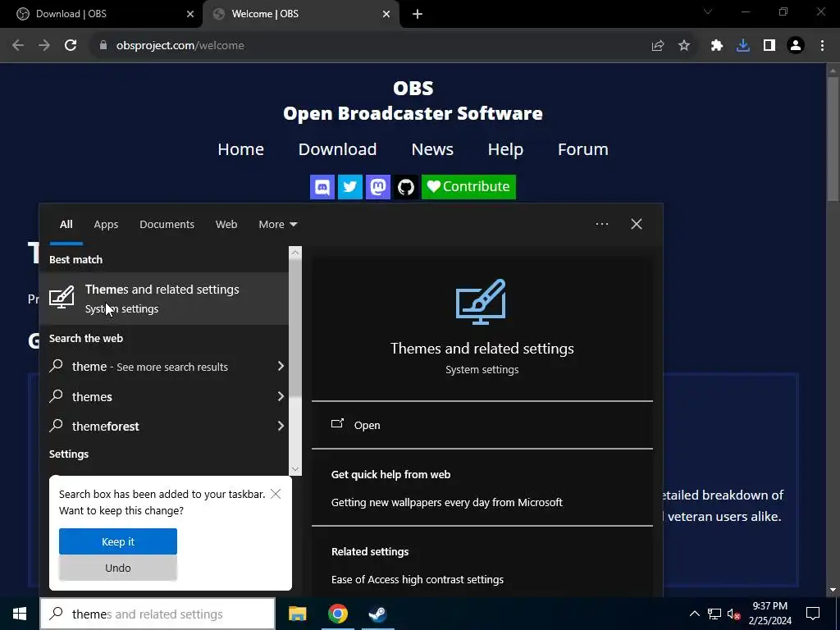This screenshot has width=840, height=630.
Task: Expand the 'theme' web search arrow
Action: tap(281, 366)
